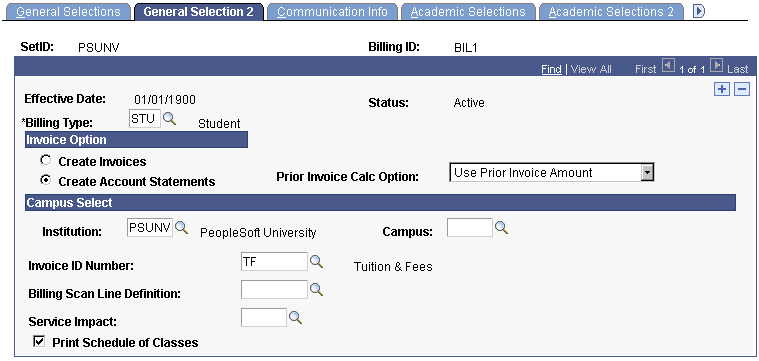Viewport: 759px width, 361px height.
Task: Toggle Print Schedule of Classes checkbox
Action: tap(38, 342)
